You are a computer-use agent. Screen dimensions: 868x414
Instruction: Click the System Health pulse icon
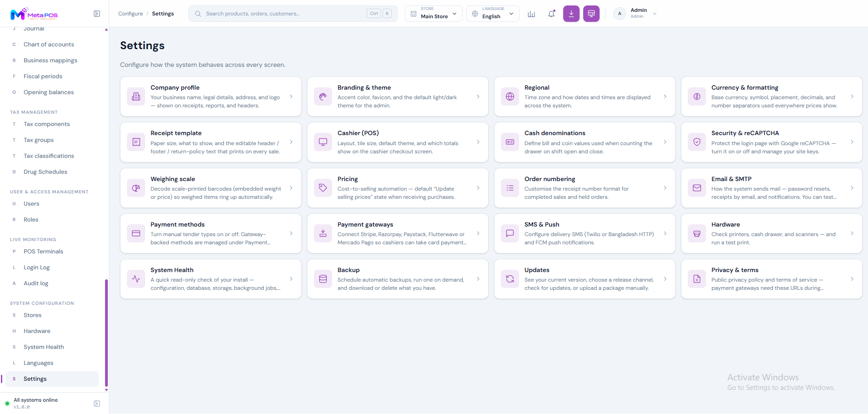136,279
